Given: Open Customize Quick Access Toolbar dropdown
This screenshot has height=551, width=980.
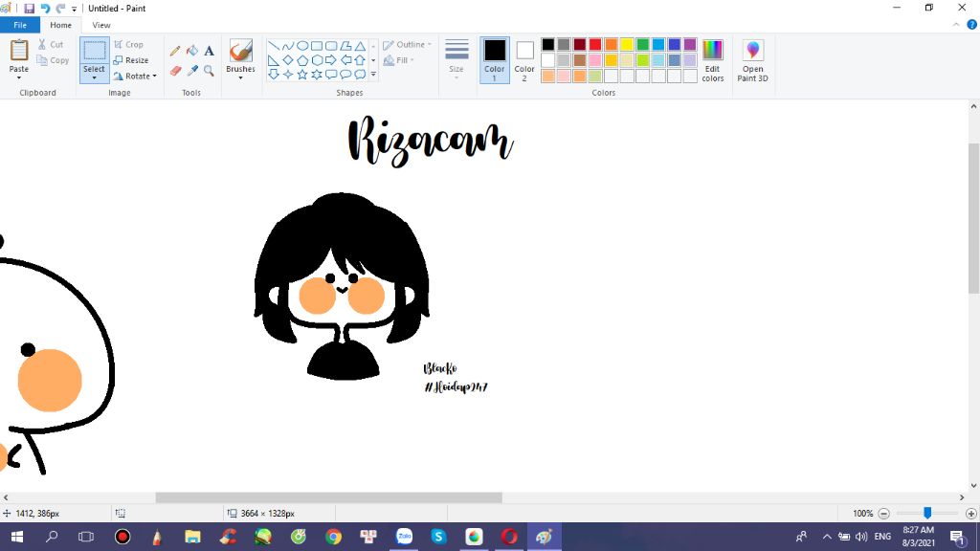Looking at the screenshot, I should click(x=75, y=9).
